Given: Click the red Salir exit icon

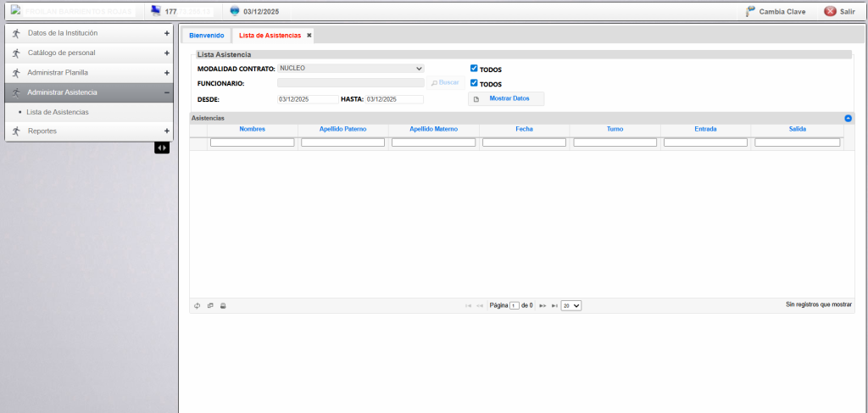Looking at the screenshot, I should click(830, 12).
